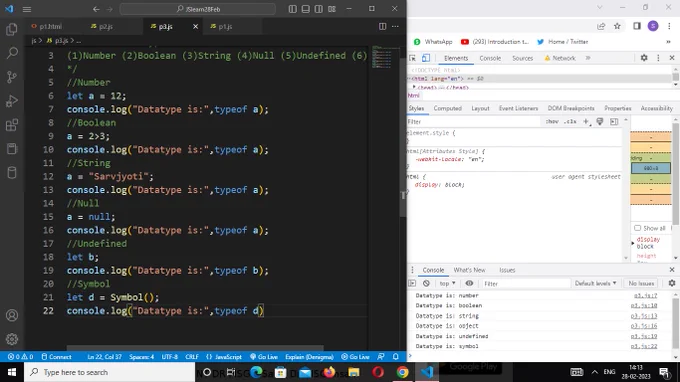Open What's New drawer tab
Viewport: 680px width, 382px height.
click(x=469, y=270)
